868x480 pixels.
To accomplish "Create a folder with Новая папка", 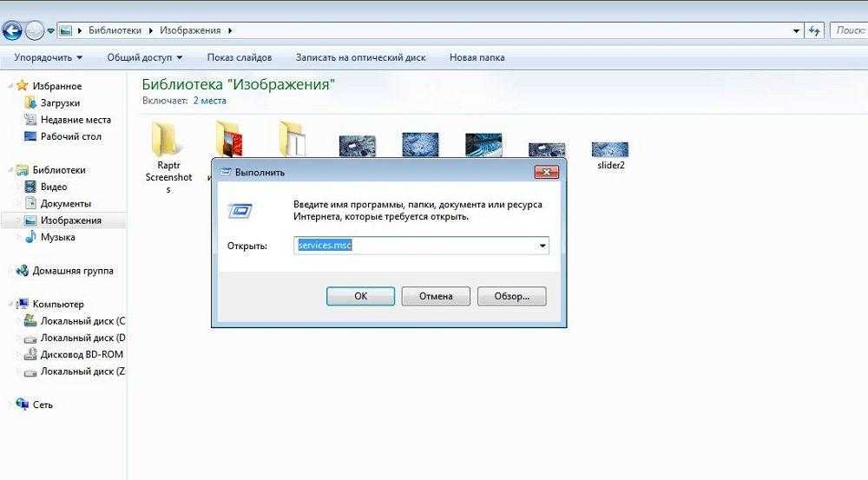I will (x=477, y=57).
